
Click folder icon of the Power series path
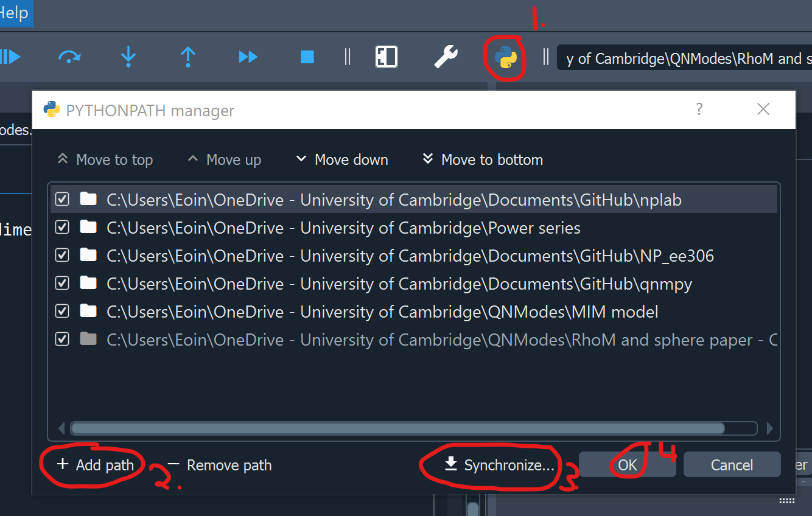click(89, 227)
